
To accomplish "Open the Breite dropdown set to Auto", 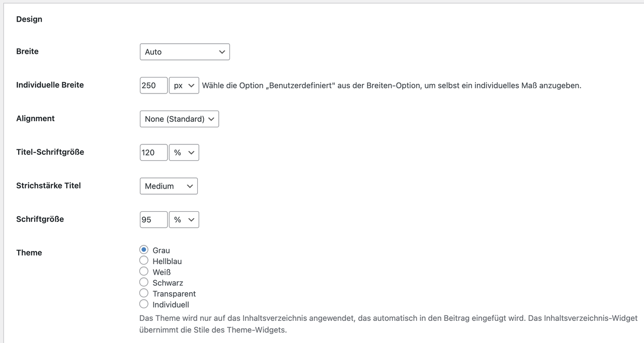I will pyautogui.click(x=185, y=52).
